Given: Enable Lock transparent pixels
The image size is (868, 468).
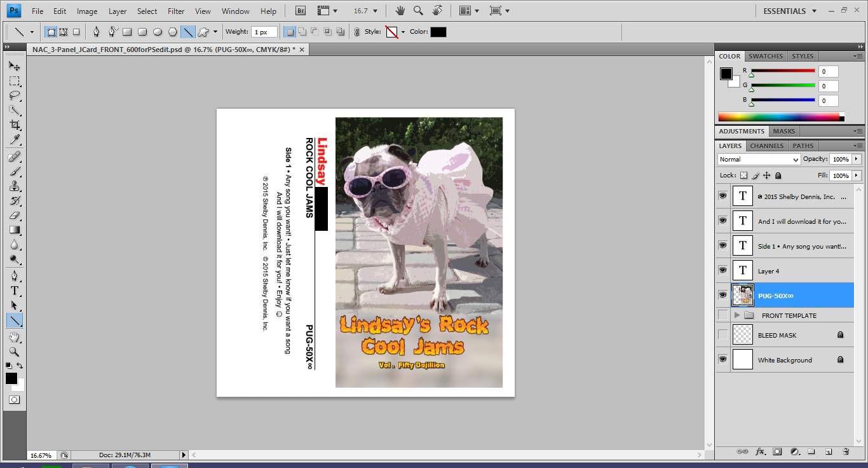Looking at the screenshot, I should click(x=744, y=175).
